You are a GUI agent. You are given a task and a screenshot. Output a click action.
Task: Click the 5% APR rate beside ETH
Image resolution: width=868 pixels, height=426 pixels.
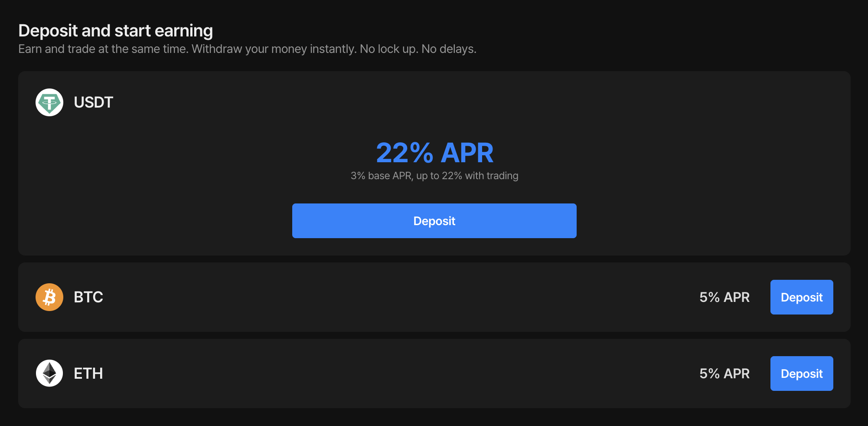click(x=724, y=374)
